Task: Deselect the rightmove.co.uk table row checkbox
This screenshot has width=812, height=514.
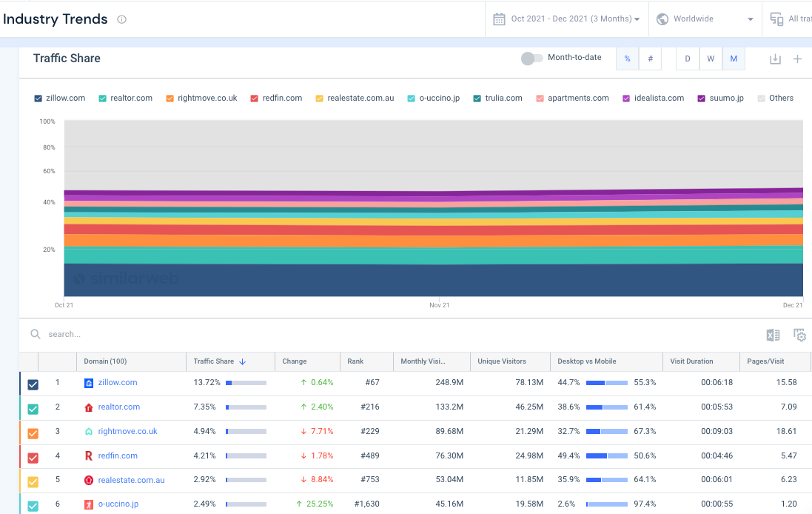Action: pyautogui.click(x=33, y=433)
